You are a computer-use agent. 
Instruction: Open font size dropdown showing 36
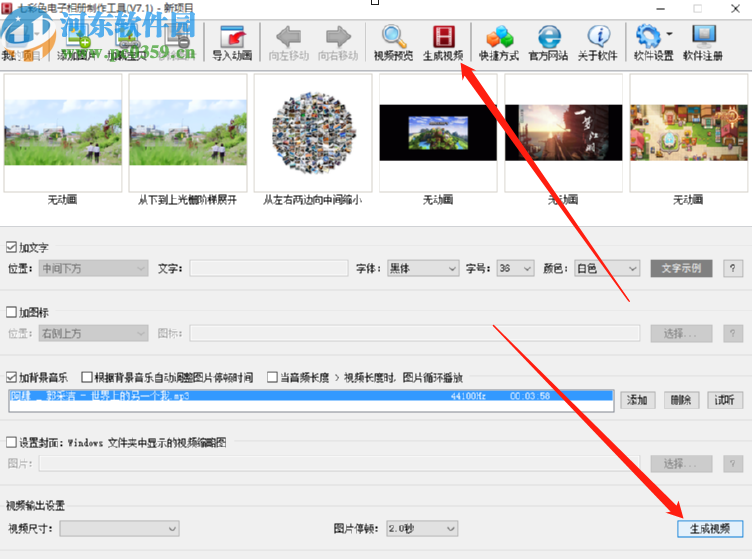[x=515, y=268]
